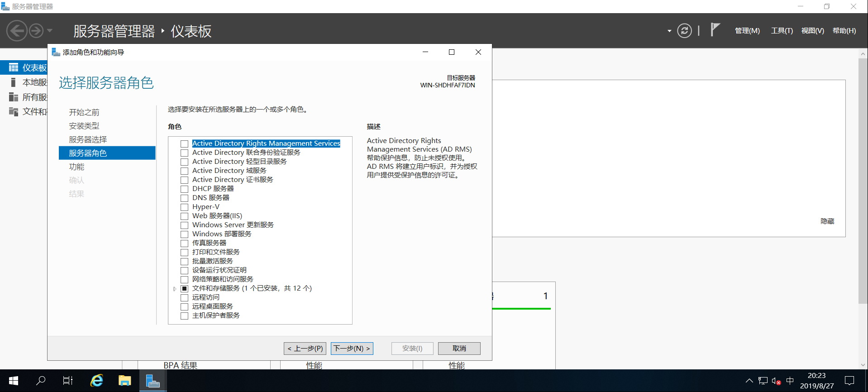Screen dimensions: 868x392
Task: Check 网络策略和访问服务 role
Action: (x=184, y=280)
